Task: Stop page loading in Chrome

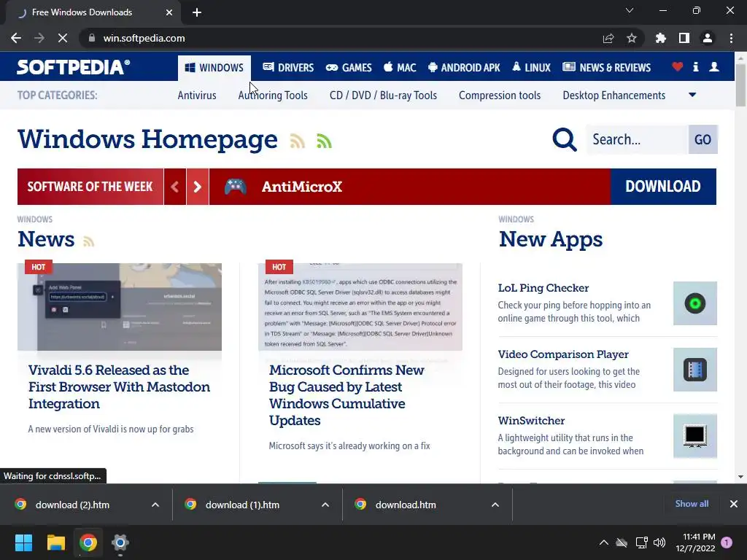Action: coord(63,38)
